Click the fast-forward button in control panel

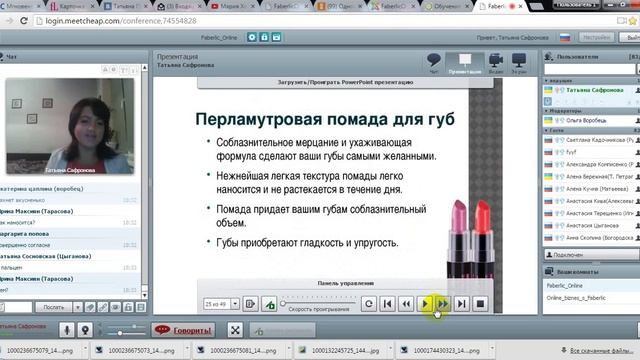coord(443,304)
